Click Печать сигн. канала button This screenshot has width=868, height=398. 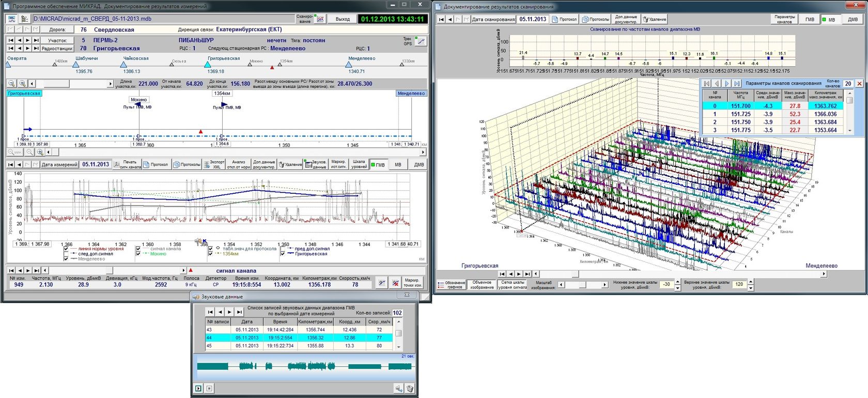click(x=126, y=164)
